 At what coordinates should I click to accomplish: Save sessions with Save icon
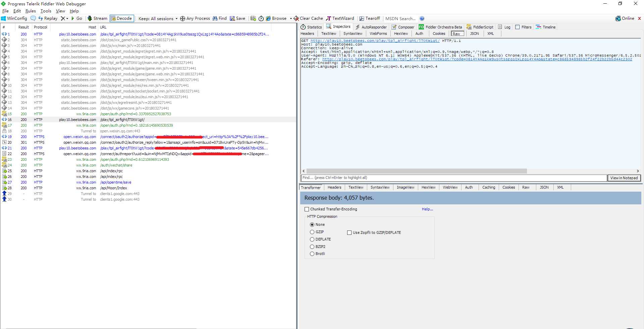coord(237,18)
